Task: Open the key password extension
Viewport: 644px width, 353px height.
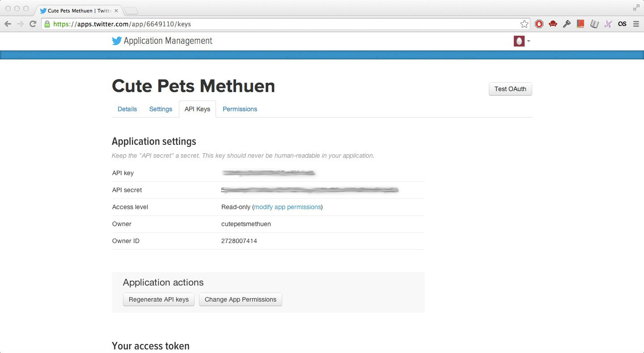Action: 567,24
